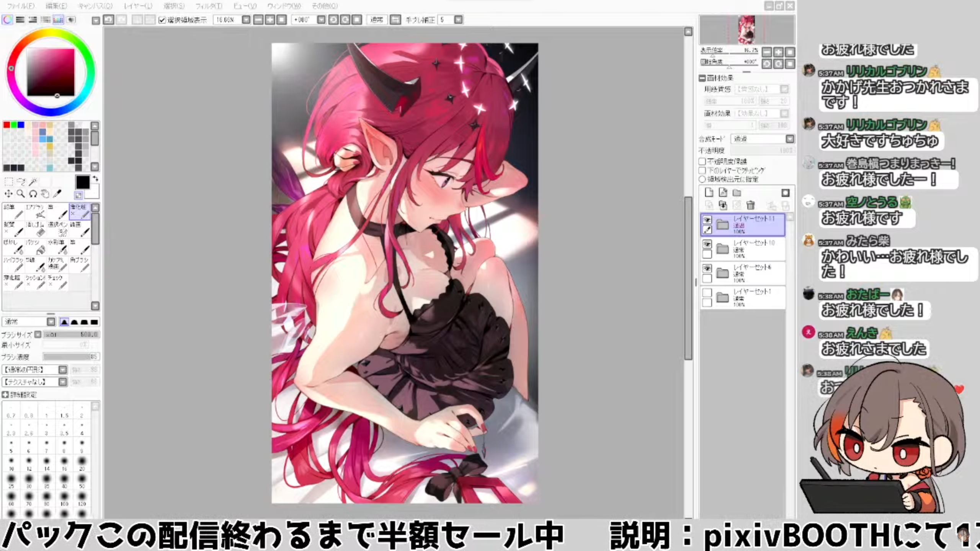The height and width of the screenshot is (551, 980).
Task: Select the move layer tool
Action: click(8, 194)
